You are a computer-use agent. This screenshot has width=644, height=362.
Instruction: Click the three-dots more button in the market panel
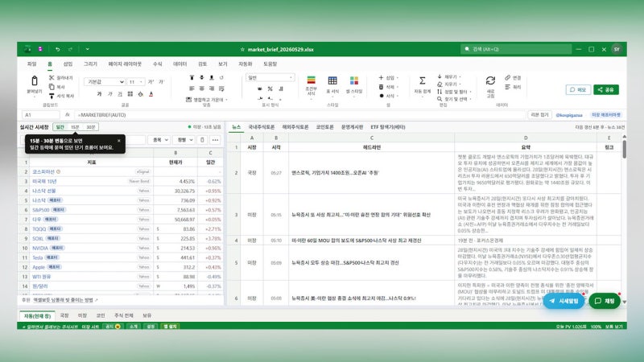215,140
